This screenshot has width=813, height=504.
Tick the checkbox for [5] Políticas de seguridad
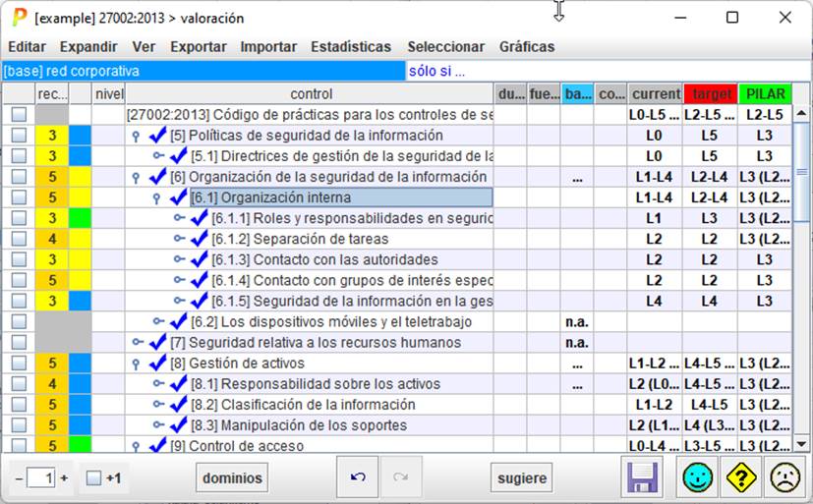click(20, 136)
